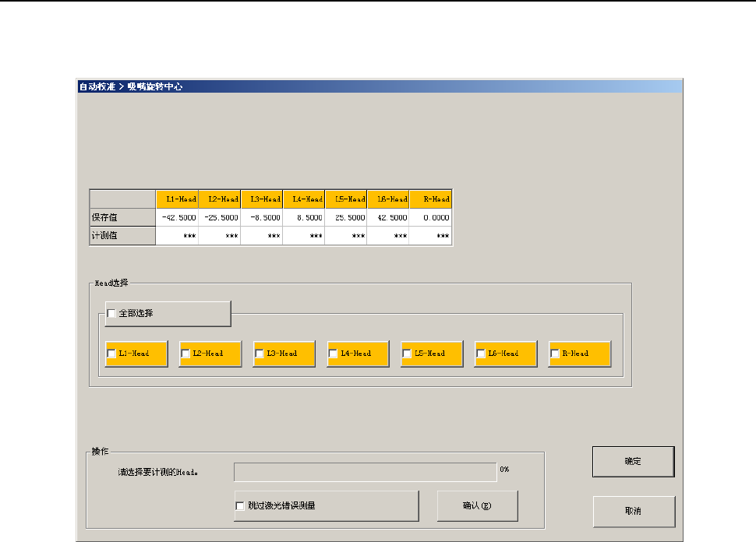Click the R-Head column header in table
Image resolution: width=756 pixels, height=542 pixels.
[x=430, y=199]
